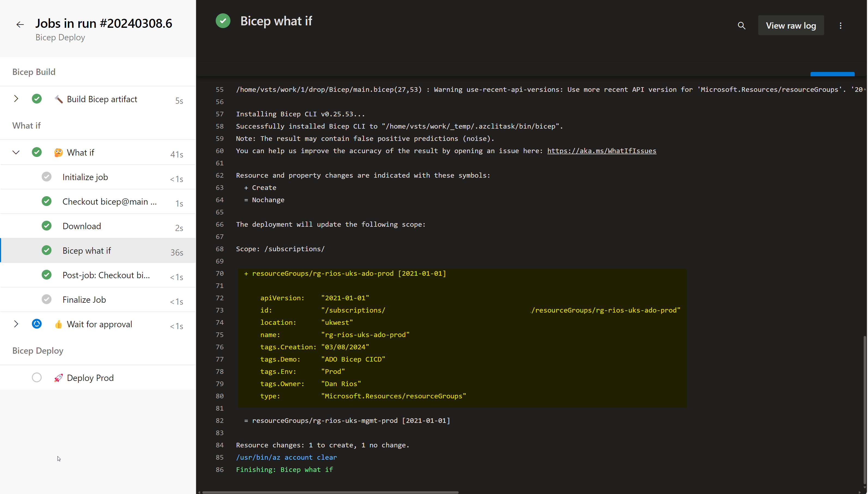Viewport: 868px width, 494px height.
Task: Click 'Resource changes: 1 to create' line
Action: [x=323, y=445]
